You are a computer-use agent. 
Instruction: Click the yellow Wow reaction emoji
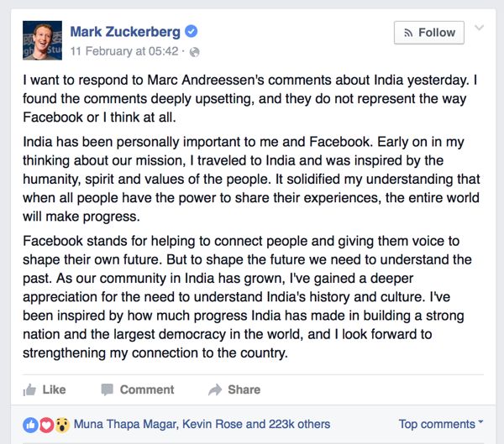coord(62,424)
